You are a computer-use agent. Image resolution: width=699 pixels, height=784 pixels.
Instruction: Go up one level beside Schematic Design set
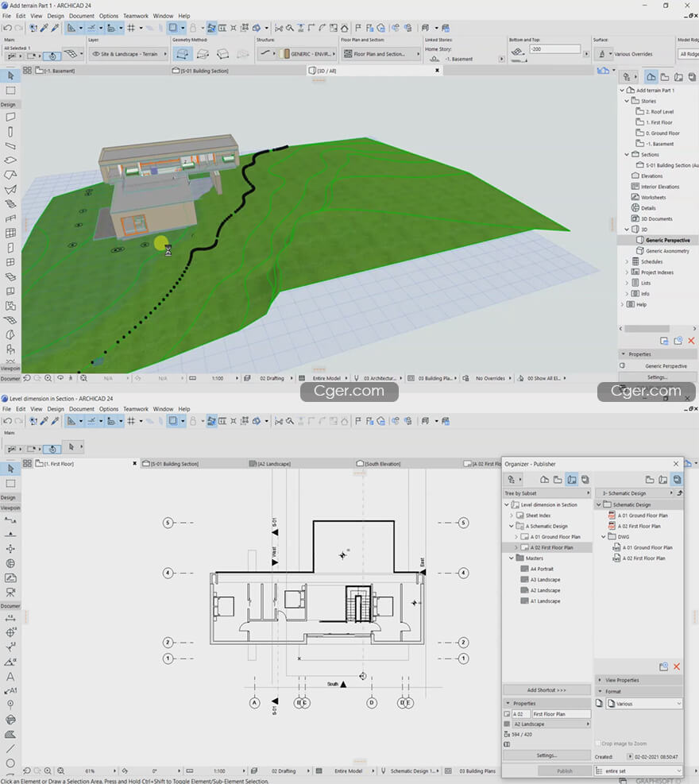click(x=679, y=493)
